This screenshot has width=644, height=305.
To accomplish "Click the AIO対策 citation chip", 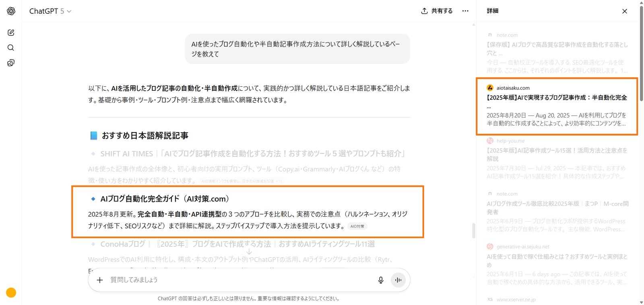I will 357,226.
